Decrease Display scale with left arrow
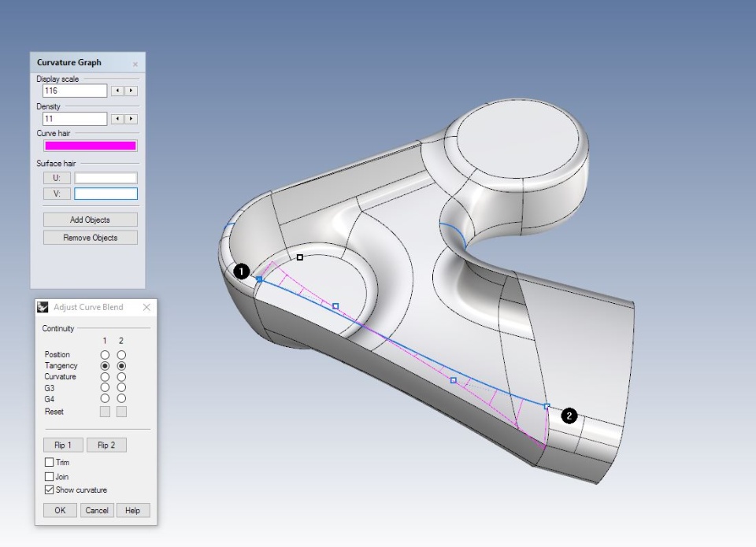 tap(117, 91)
